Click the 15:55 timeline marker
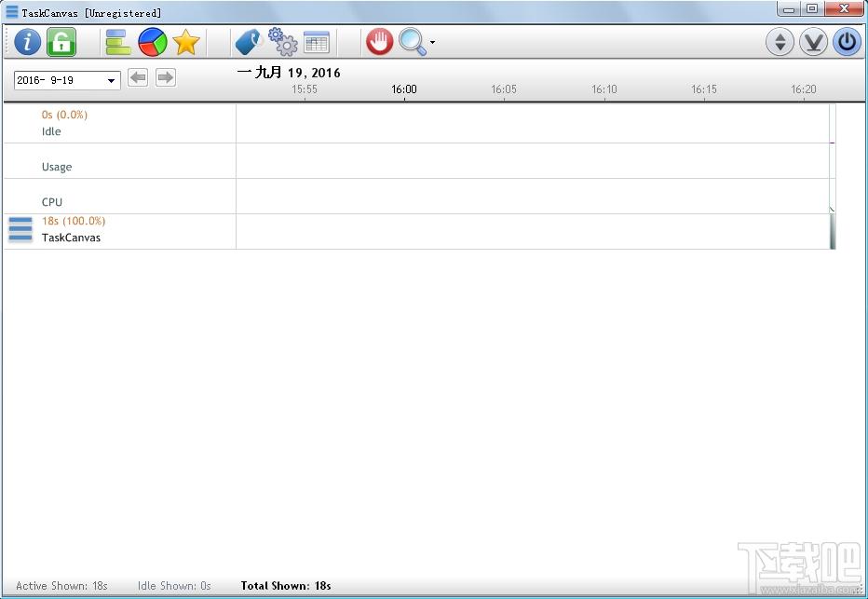 pos(305,89)
